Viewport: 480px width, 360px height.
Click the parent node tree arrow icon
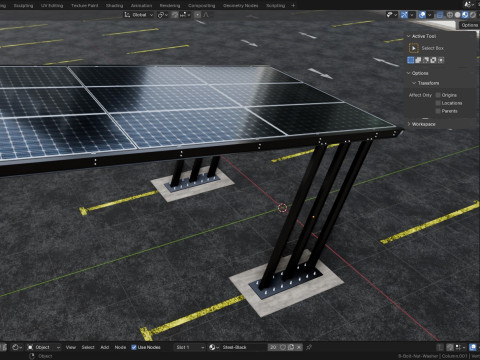(x=440, y=347)
